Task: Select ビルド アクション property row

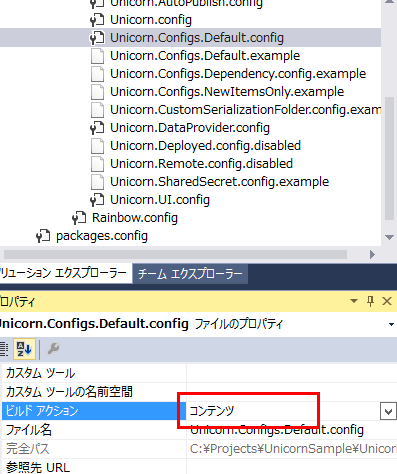Action: pyautogui.click(x=94, y=411)
